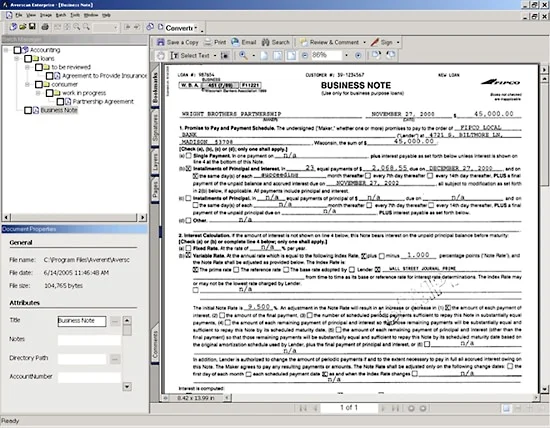Select the hand pan tool
550x428 pixels.
[x=161, y=55]
